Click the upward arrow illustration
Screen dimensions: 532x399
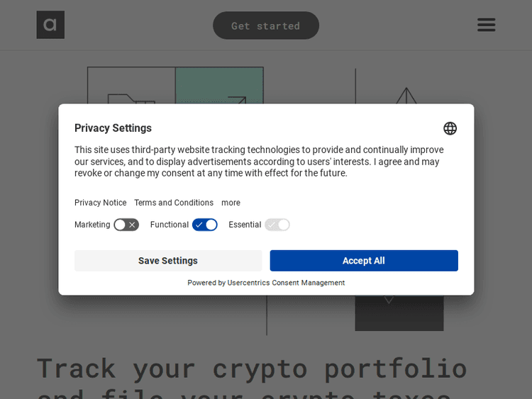(x=406, y=95)
